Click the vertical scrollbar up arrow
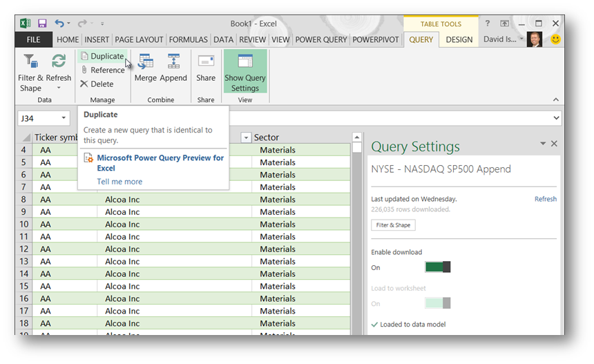The width and height of the screenshot is (594, 364). click(x=356, y=137)
